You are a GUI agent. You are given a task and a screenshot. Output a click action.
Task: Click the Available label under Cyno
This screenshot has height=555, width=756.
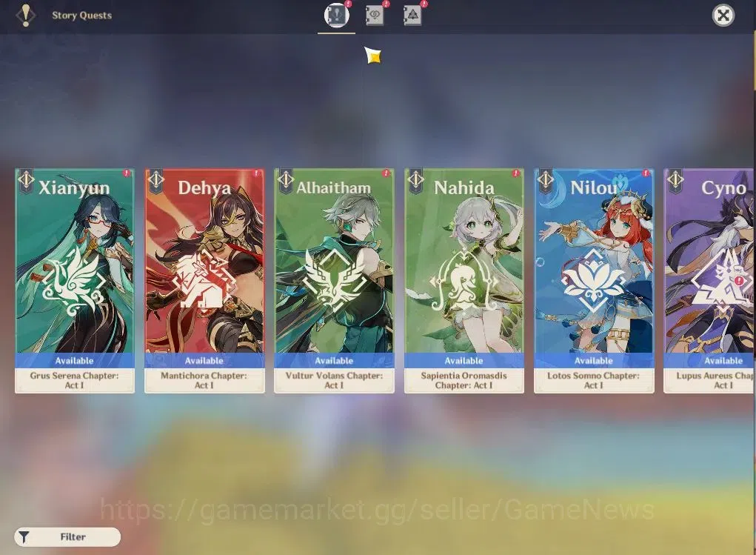tap(723, 361)
